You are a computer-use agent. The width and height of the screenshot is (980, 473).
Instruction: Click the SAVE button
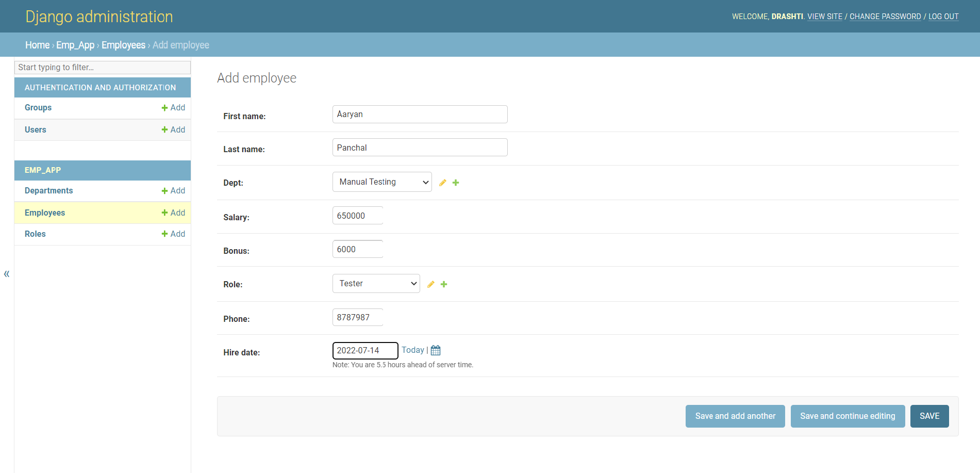(x=929, y=416)
